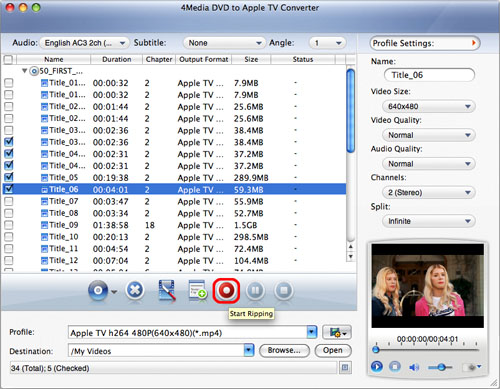This screenshot has height=389, width=500.
Task: Click the Title_05 video file icon
Action: pos(44,178)
